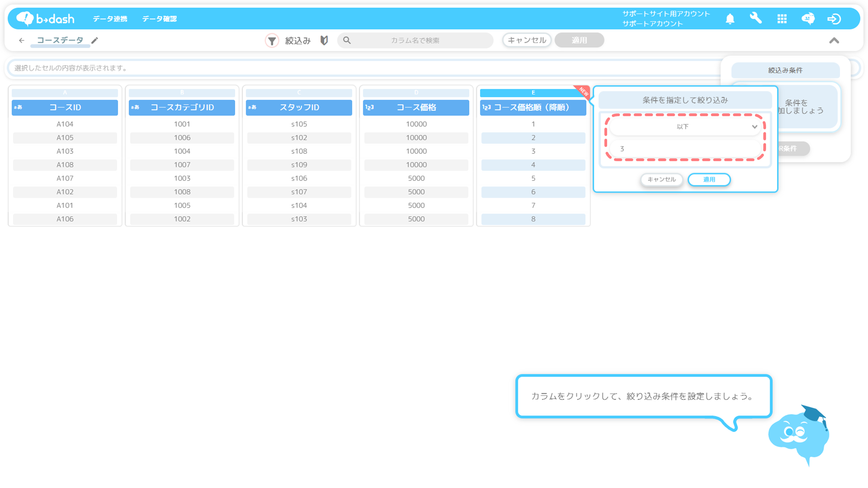Click the beginner guide mark icon

click(x=324, y=40)
